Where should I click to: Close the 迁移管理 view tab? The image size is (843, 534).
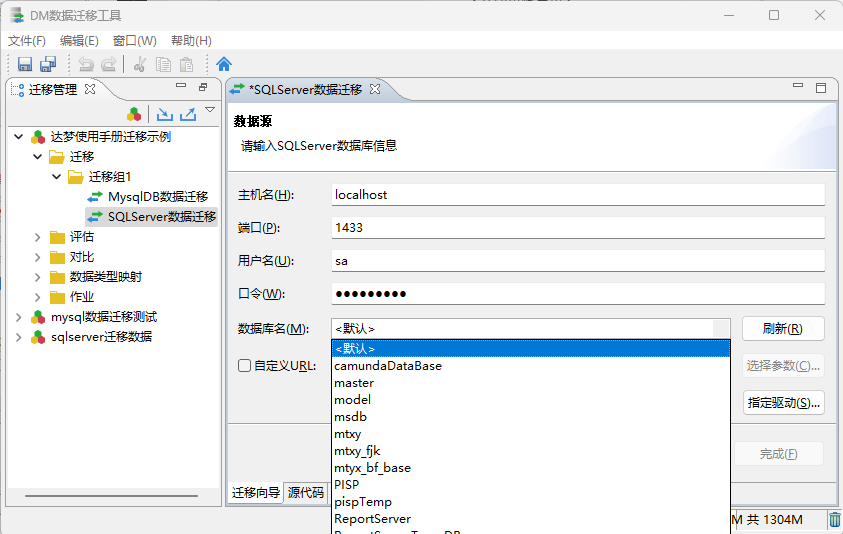click(x=90, y=89)
